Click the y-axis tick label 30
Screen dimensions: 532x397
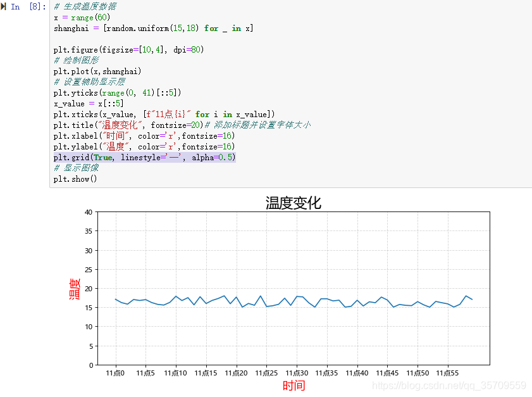pos(89,251)
